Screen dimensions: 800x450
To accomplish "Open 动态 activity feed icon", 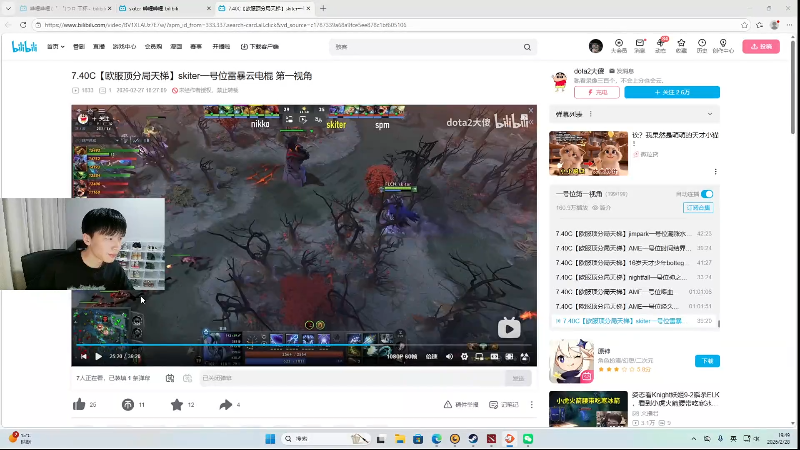I will 661,46.
